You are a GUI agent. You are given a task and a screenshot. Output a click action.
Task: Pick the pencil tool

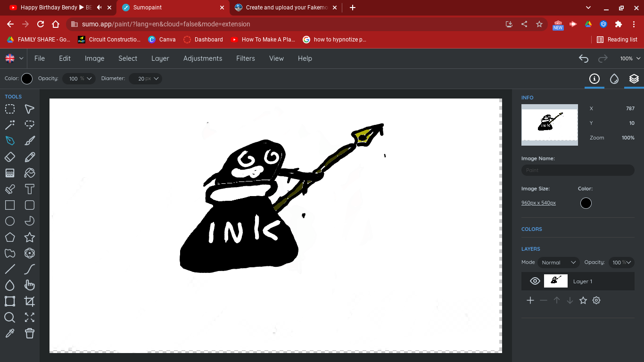pos(30,157)
